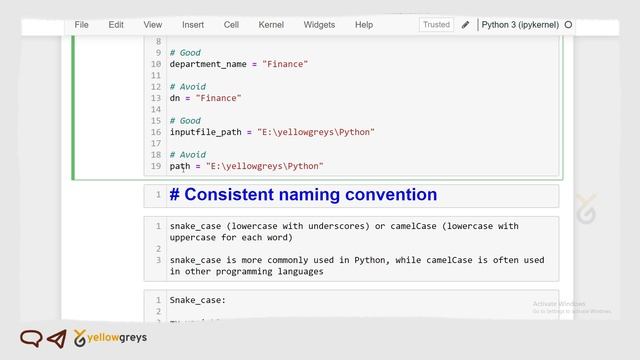Click line number 10 in the gutter

(156, 64)
